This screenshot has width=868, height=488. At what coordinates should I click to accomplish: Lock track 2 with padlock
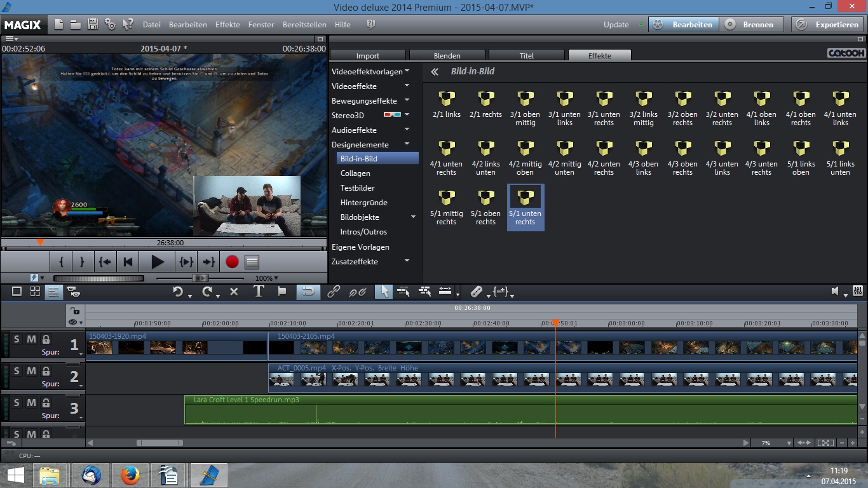tap(46, 371)
